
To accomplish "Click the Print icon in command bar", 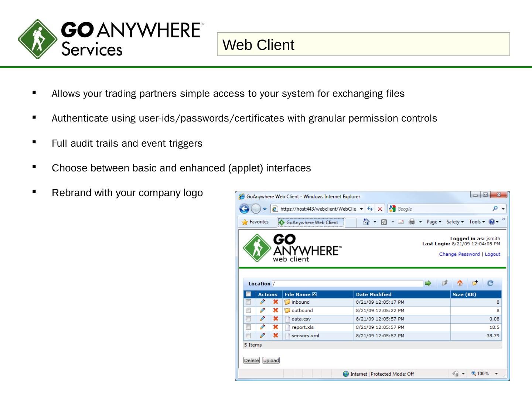I will tap(412, 222).
